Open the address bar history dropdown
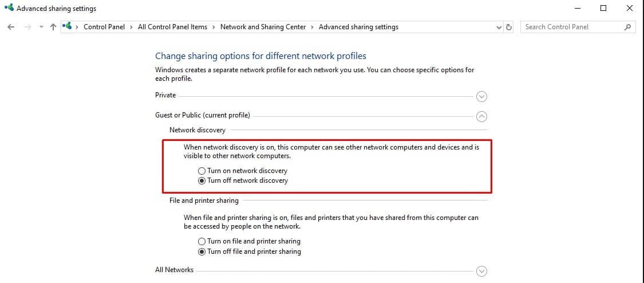This screenshot has width=644, height=283. coord(499,27)
